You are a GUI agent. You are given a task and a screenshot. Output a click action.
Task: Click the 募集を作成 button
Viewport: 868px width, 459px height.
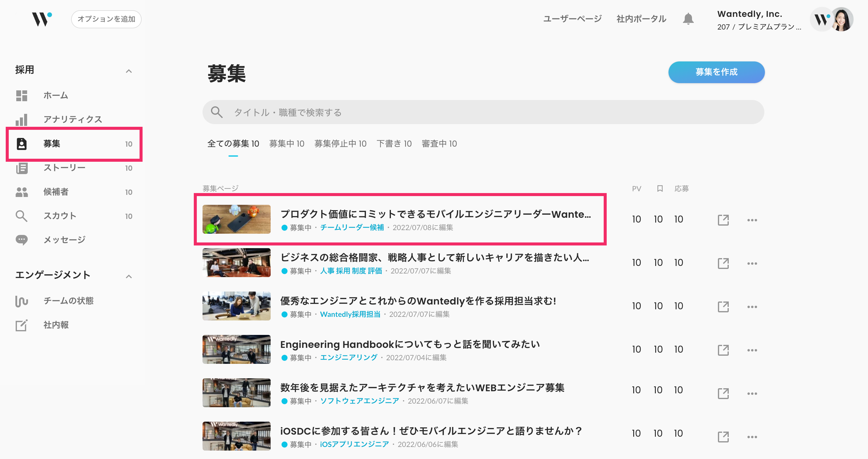point(716,72)
